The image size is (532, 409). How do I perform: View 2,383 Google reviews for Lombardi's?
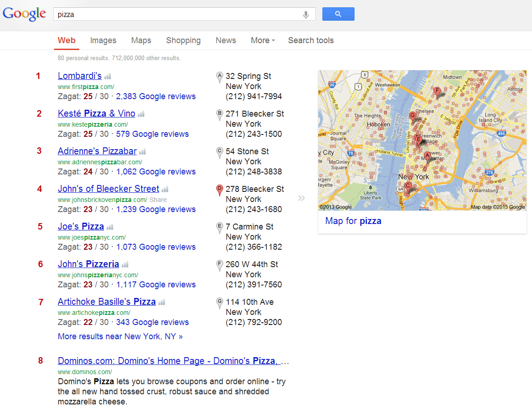(155, 96)
